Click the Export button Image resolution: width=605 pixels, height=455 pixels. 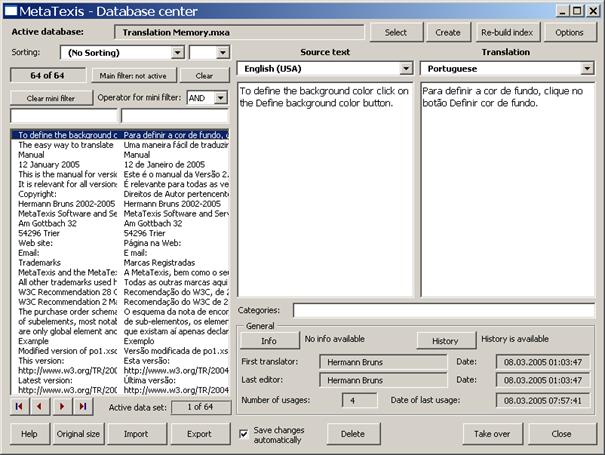[200, 434]
